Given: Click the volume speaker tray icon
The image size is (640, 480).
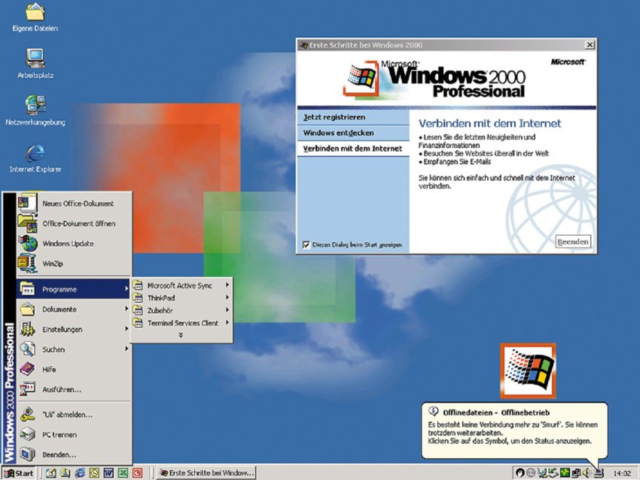Looking at the screenshot, I should click(x=587, y=473).
